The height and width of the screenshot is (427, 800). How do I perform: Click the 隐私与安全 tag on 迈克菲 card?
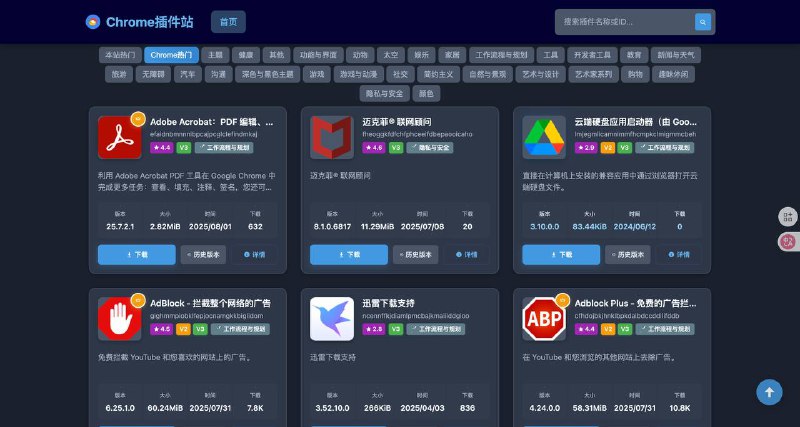point(430,148)
